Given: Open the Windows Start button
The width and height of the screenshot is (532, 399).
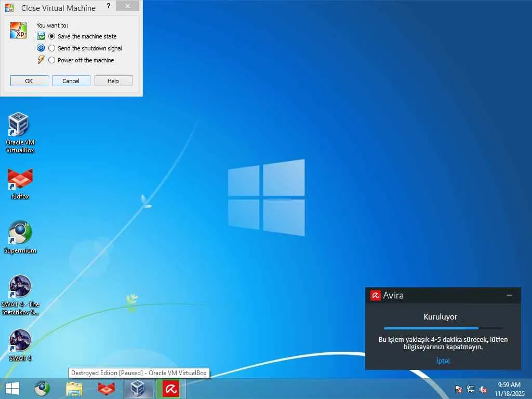Looking at the screenshot, I should click(12, 389).
